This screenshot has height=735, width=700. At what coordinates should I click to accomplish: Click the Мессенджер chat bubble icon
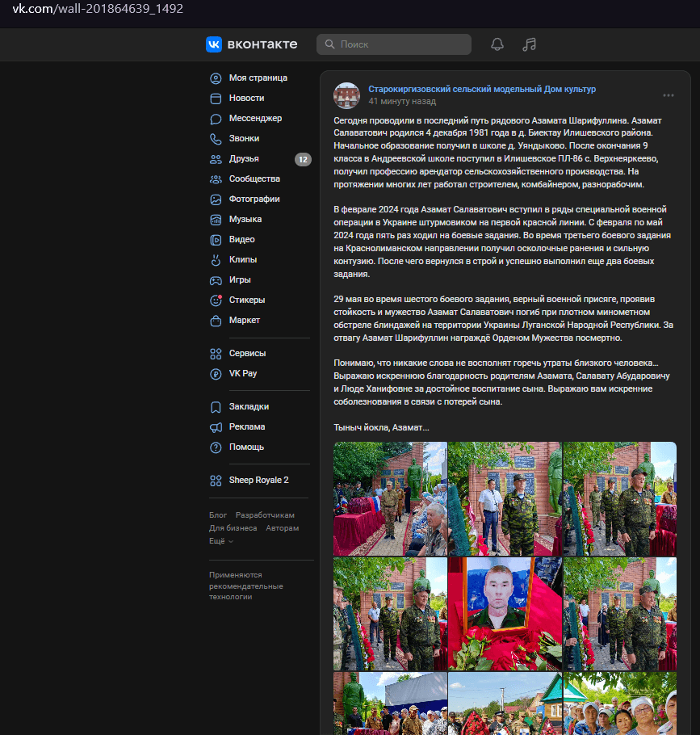coord(216,119)
